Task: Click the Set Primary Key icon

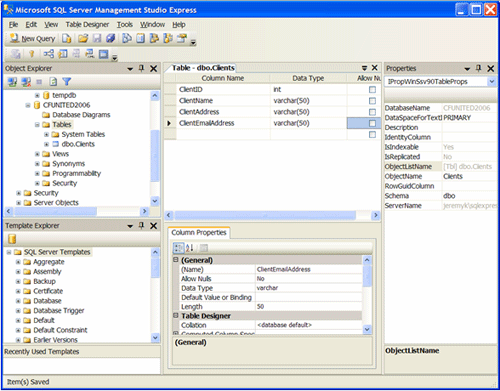Action: [x=32, y=54]
